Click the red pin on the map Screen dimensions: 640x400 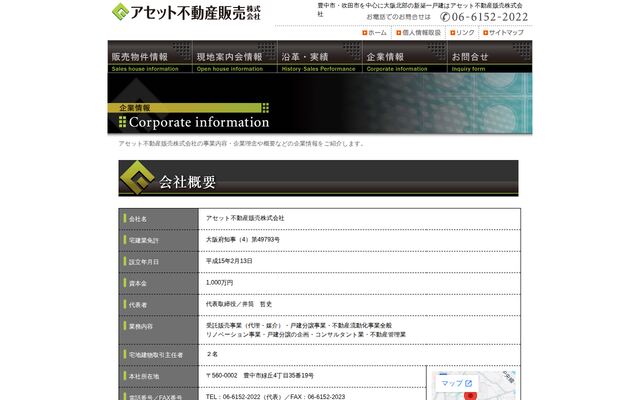[471, 395]
